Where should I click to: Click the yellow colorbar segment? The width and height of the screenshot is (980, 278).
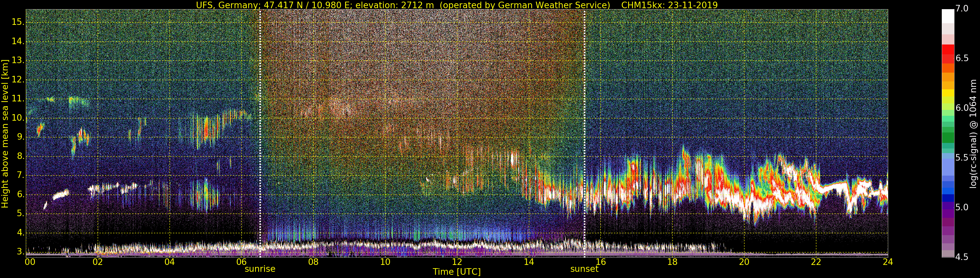point(948,93)
